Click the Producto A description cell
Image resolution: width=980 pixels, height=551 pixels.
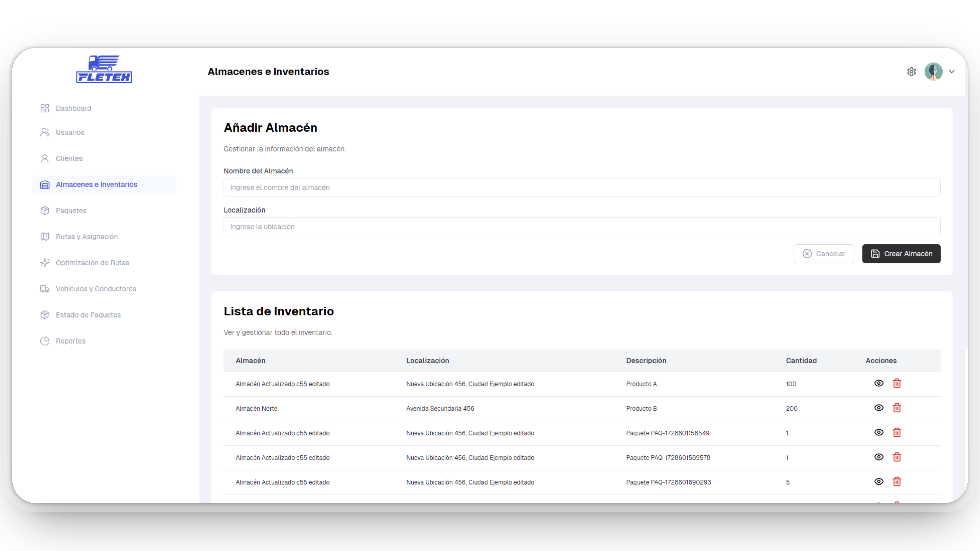pyautogui.click(x=641, y=384)
